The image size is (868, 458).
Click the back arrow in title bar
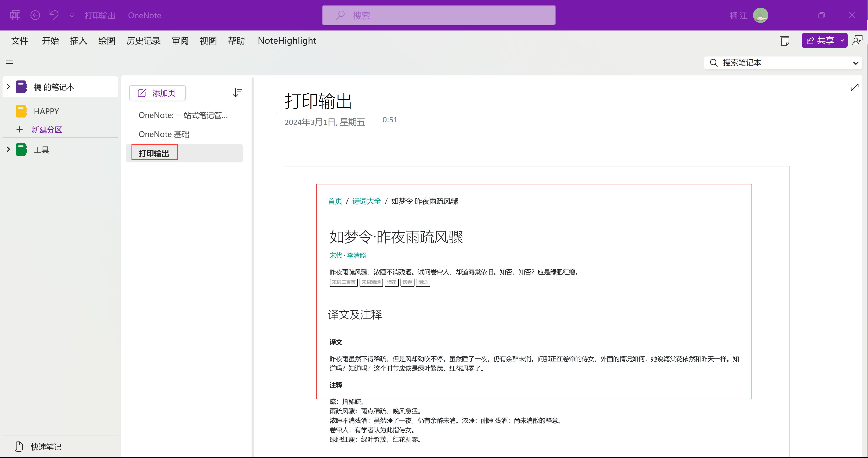pyautogui.click(x=35, y=15)
